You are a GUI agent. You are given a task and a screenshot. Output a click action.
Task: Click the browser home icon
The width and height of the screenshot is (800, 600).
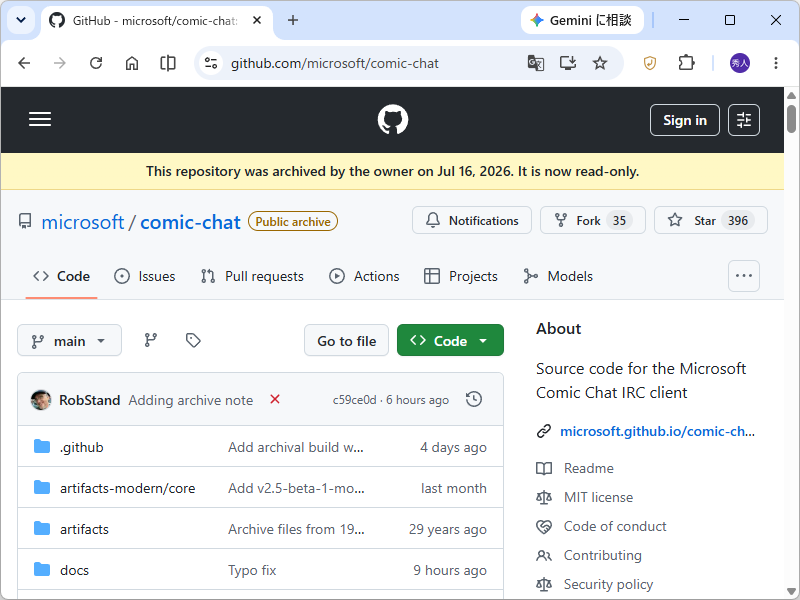[132, 63]
